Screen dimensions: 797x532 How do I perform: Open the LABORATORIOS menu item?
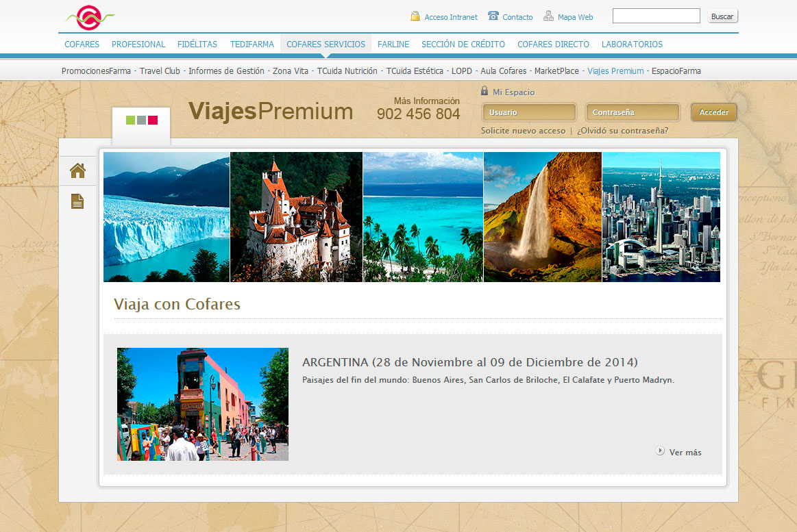click(633, 43)
